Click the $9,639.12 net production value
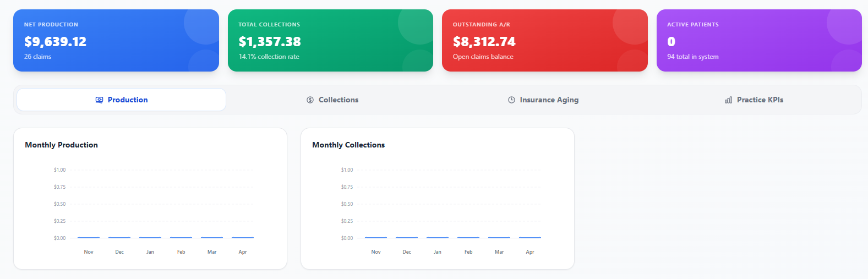 coord(55,42)
